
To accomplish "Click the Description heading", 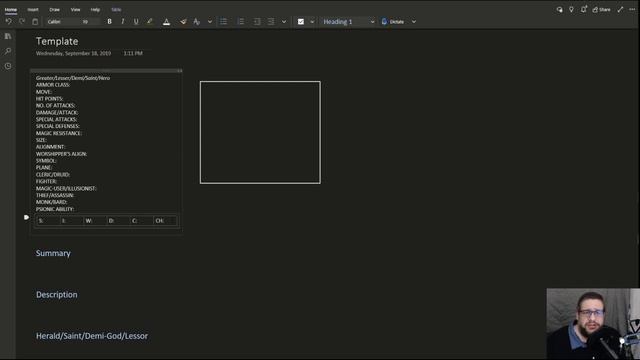I will coord(57,295).
